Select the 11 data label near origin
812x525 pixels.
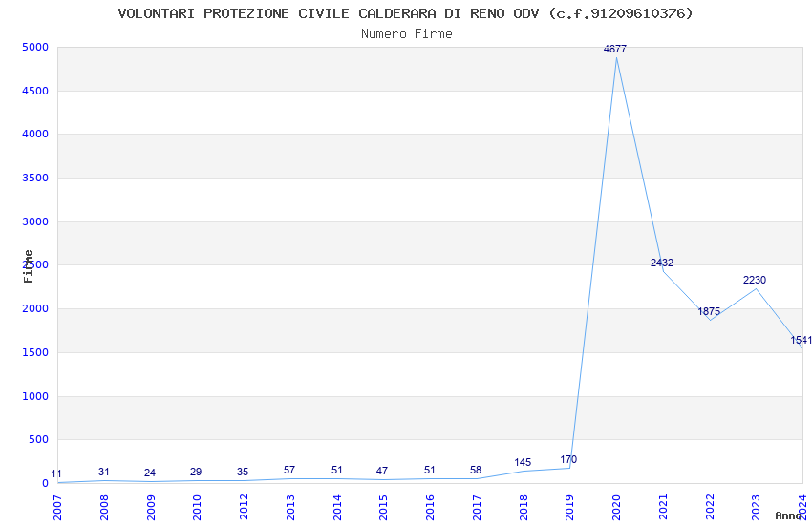pos(56,473)
